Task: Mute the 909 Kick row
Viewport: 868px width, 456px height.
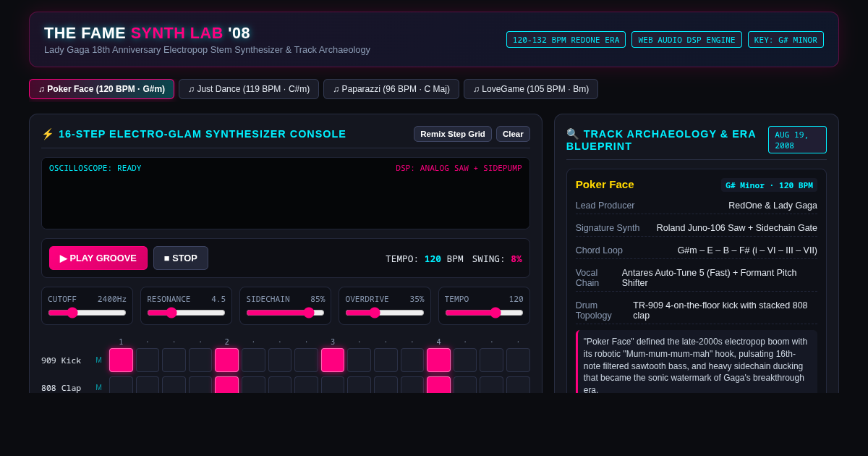Action: 99,360
